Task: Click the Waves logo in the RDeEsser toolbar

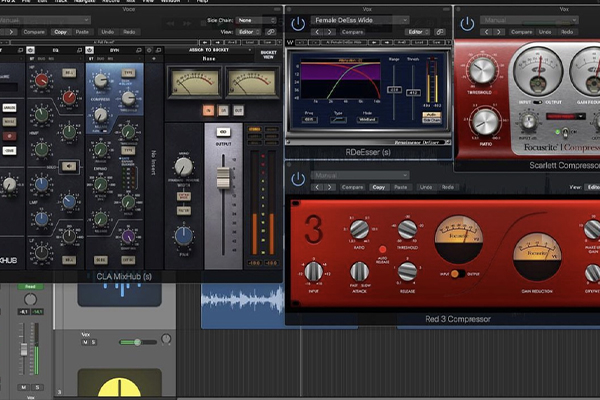Action: (290, 42)
